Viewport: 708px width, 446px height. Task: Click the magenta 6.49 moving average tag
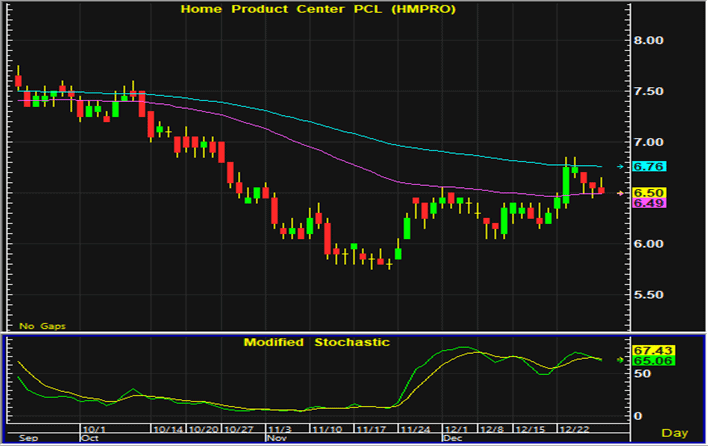click(650, 203)
